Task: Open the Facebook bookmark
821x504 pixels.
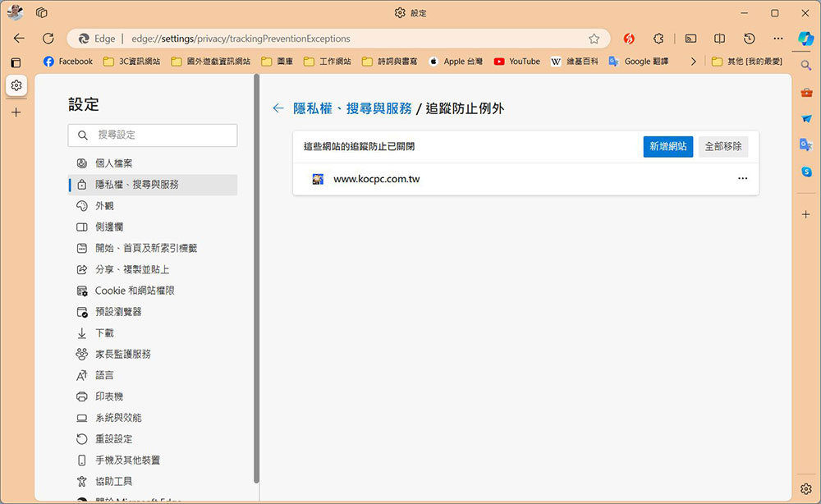Action: click(x=68, y=62)
